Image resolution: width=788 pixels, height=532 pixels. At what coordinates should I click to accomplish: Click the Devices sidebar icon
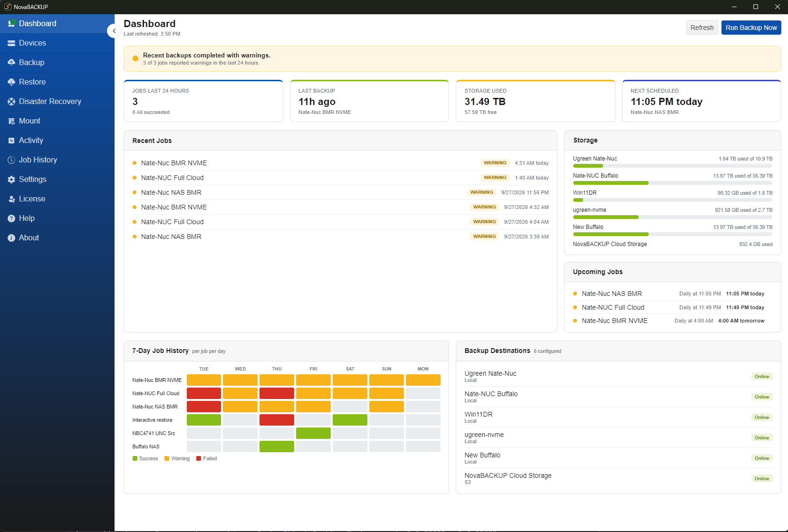coord(11,43)
